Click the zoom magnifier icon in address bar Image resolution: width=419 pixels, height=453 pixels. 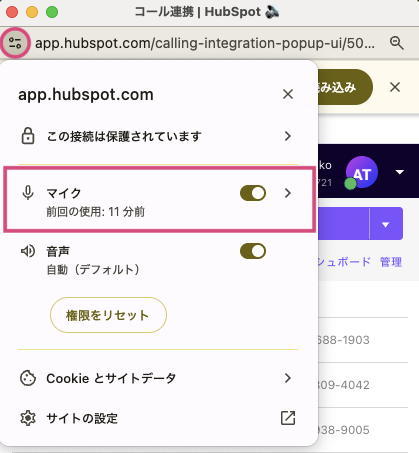point(396,43)
